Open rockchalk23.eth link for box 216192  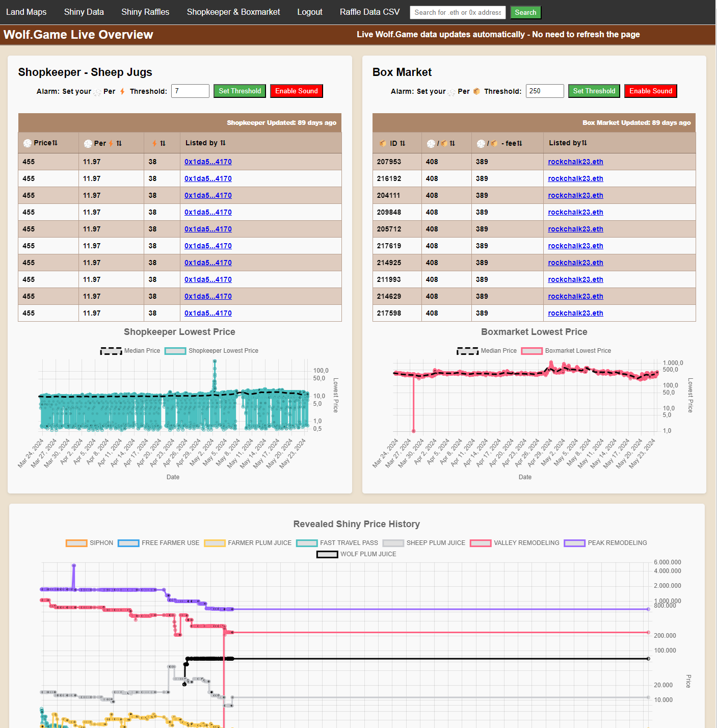tap(575, 178)
